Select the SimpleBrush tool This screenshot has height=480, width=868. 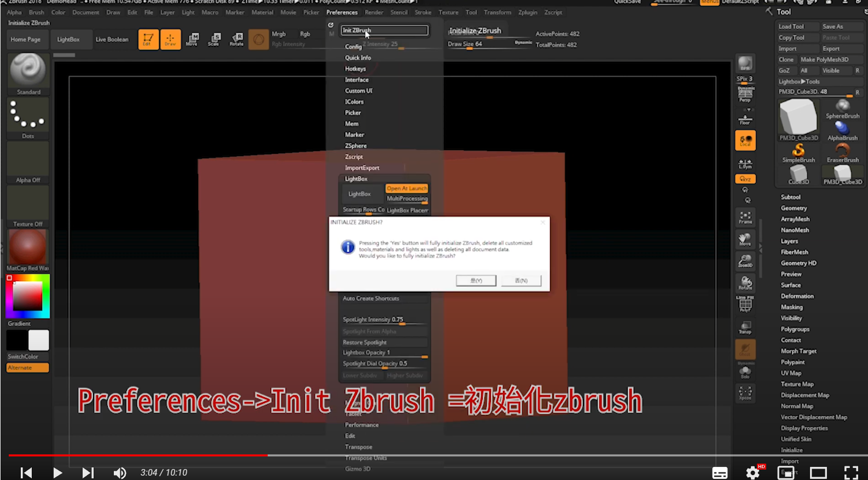pyautogui.click(x=798, y=153)
